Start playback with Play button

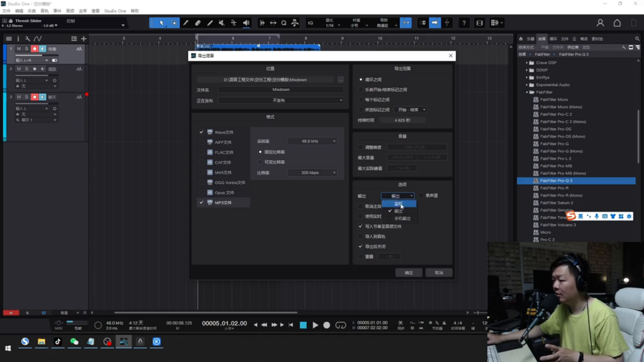click(x=315, y=325)
